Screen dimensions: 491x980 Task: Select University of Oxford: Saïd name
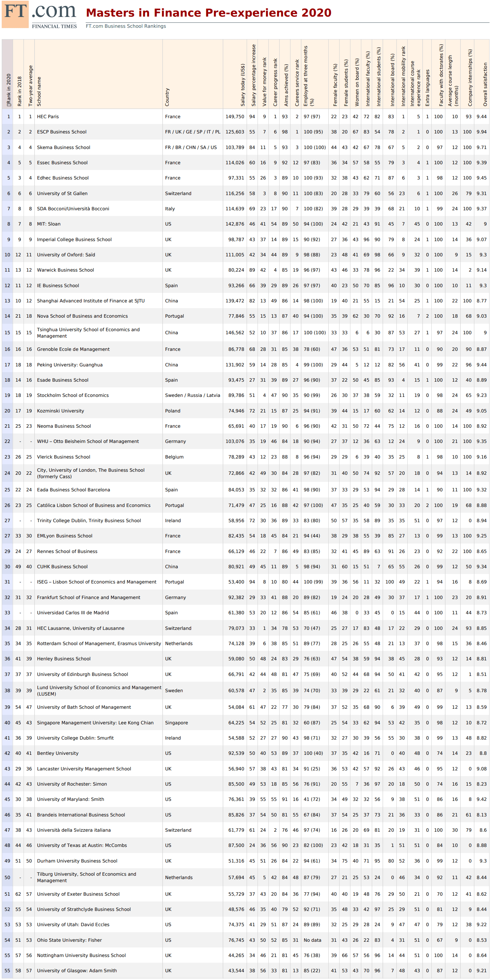66,255
